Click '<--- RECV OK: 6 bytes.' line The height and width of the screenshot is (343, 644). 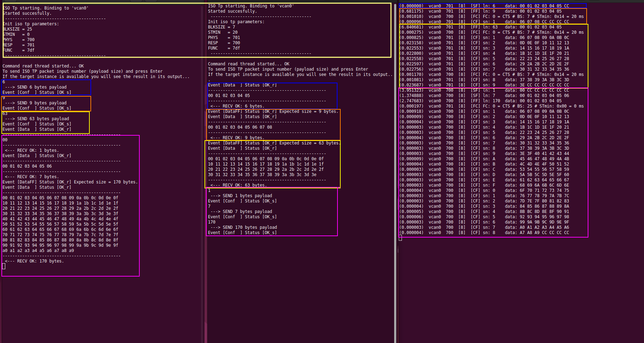(237, 106)
